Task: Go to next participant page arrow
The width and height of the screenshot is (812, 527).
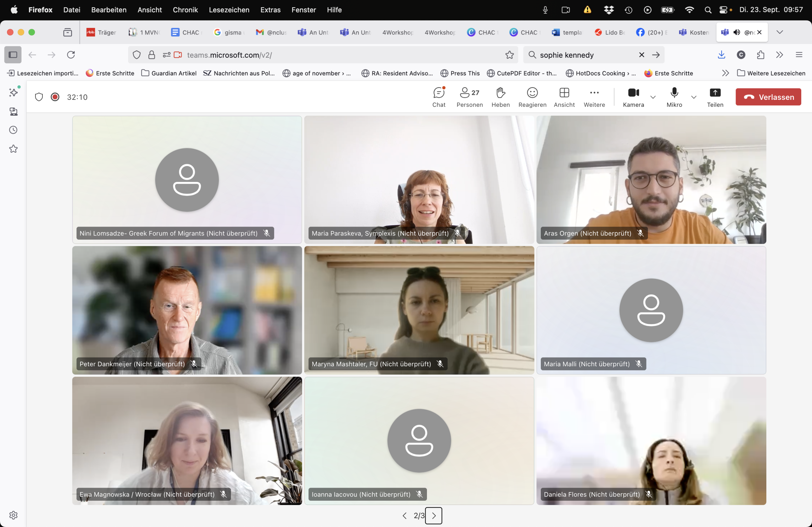Action: click(x=434, y=515)
